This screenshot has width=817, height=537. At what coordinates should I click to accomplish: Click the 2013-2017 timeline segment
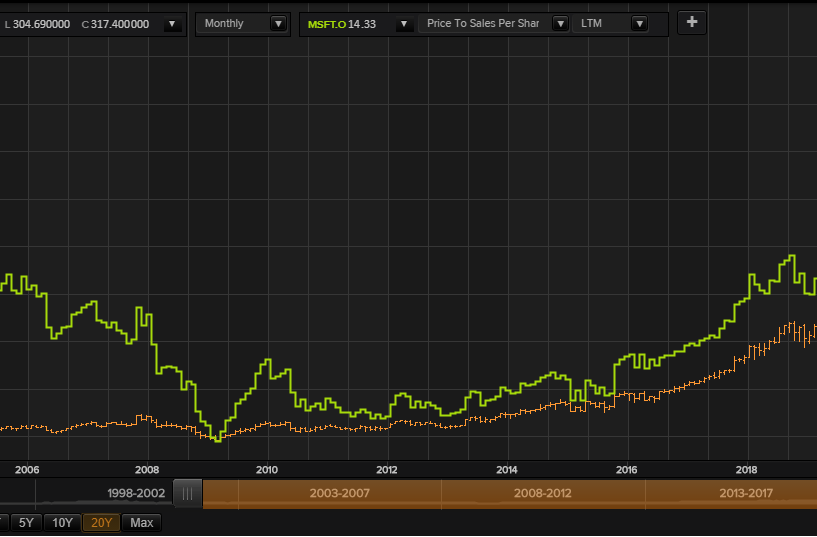[x=746, y=493]
